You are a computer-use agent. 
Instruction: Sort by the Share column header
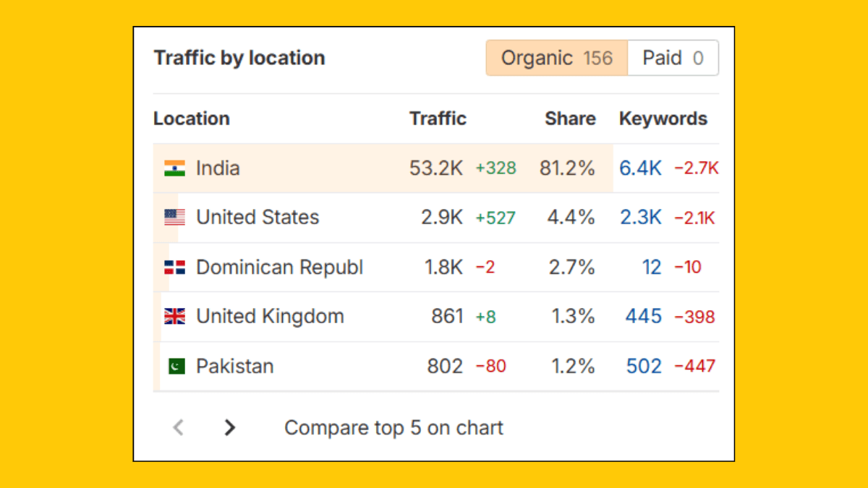pyautogui.click(x=570, y=118)
